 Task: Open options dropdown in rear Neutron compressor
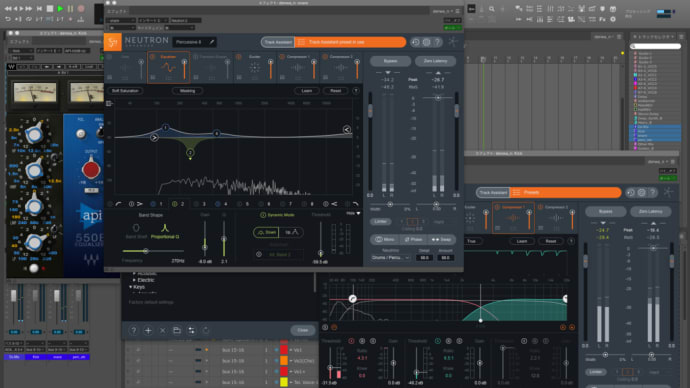[571, 242]
